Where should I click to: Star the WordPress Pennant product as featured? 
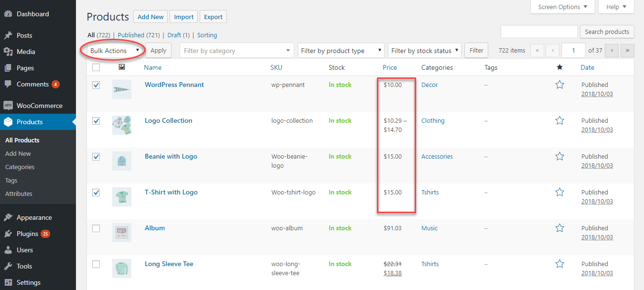pyautogui.click(x=560, y=85)
